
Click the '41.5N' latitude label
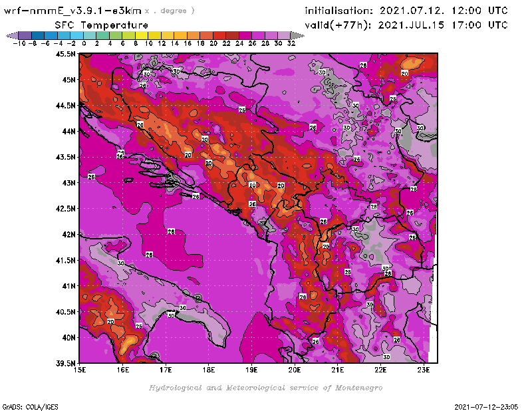pos(65,260)
